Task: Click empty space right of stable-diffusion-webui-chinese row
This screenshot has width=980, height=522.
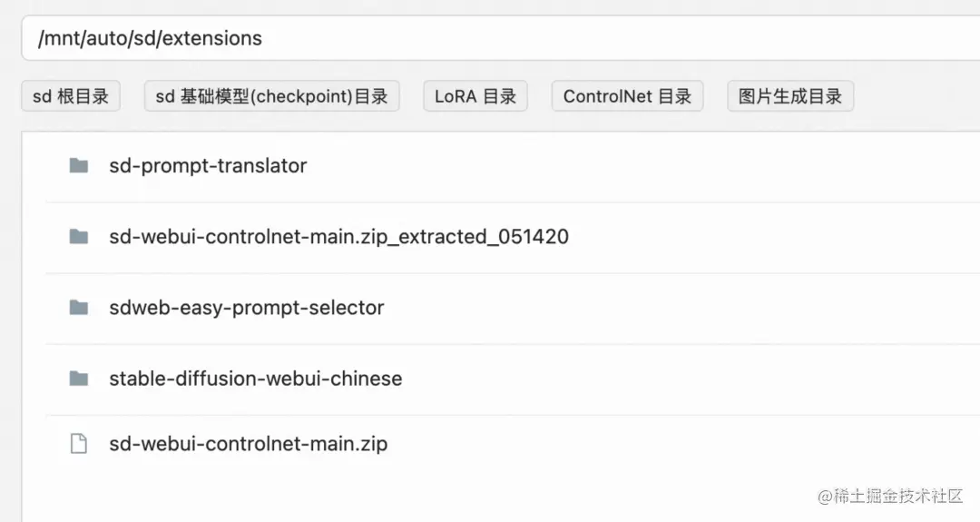Action: point(688,379)
